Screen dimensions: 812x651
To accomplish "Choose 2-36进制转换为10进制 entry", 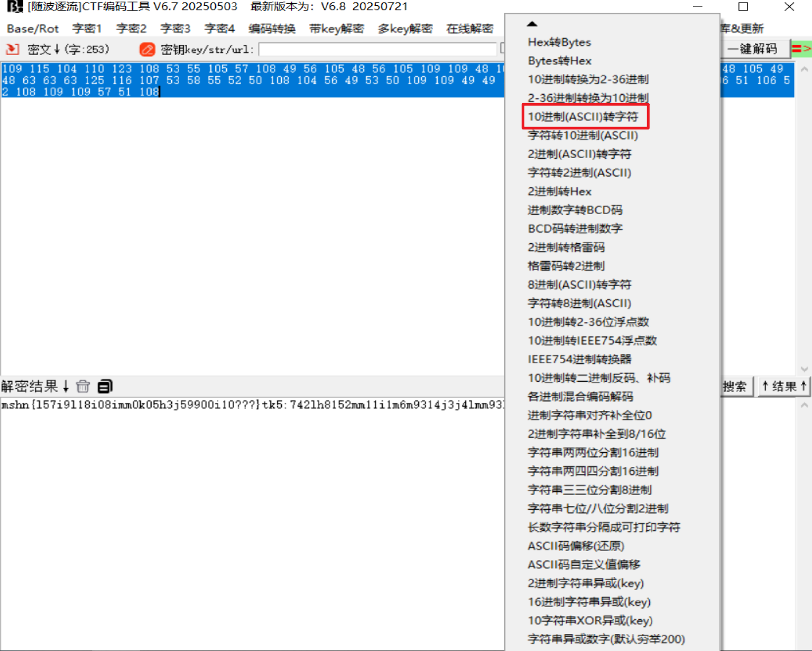I will pyautogui.click(x=588, y=98).
